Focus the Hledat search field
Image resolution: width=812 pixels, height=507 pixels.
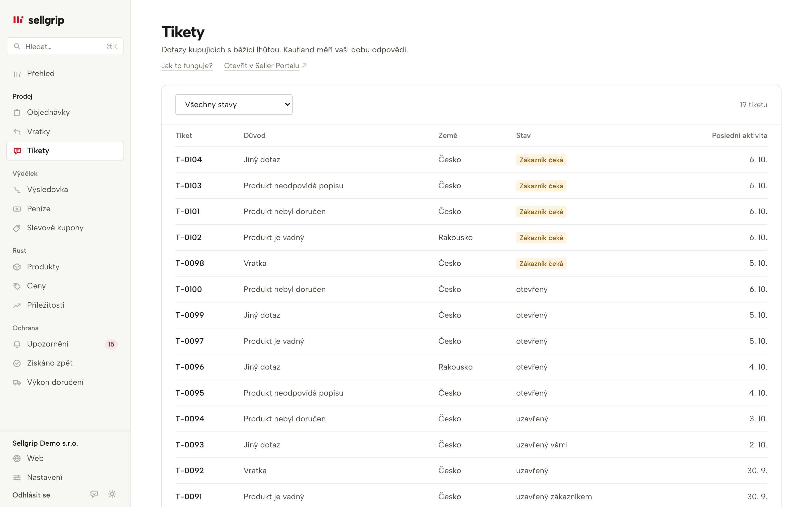tap(65, 46)
